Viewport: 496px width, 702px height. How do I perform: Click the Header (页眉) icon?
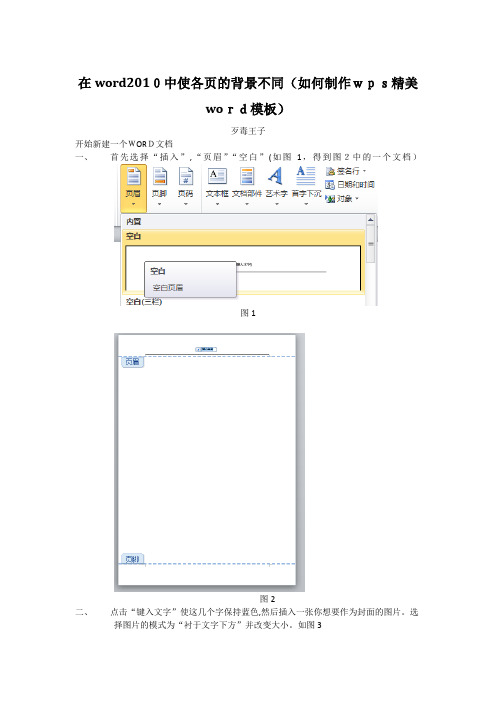[133, 176]
